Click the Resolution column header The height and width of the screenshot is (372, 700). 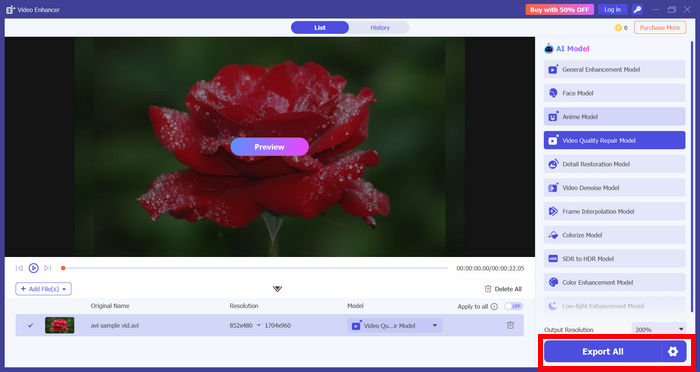coord(244,306)
